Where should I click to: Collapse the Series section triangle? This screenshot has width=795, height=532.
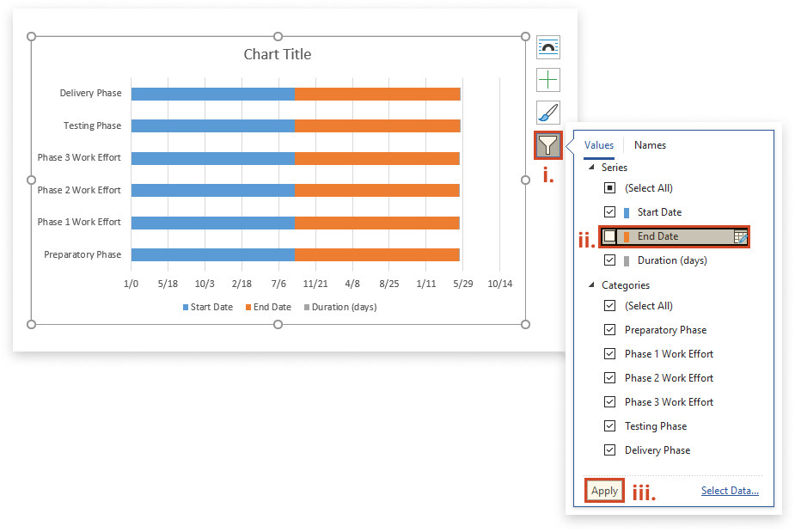591,168
